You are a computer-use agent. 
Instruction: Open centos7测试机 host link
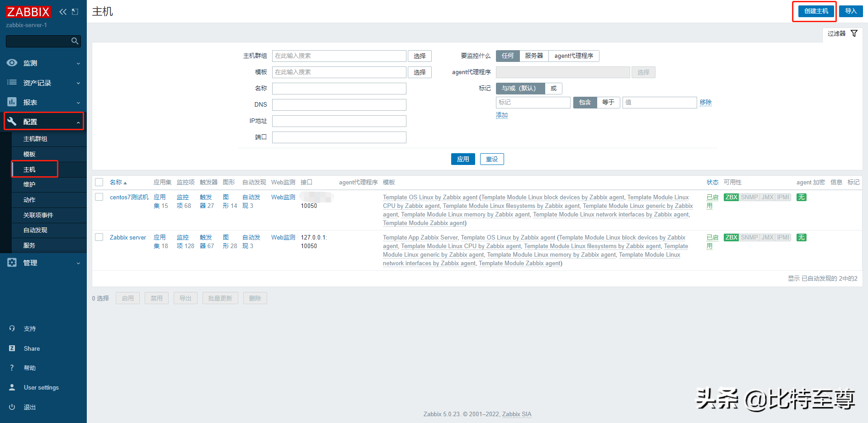tap(129, 197)
